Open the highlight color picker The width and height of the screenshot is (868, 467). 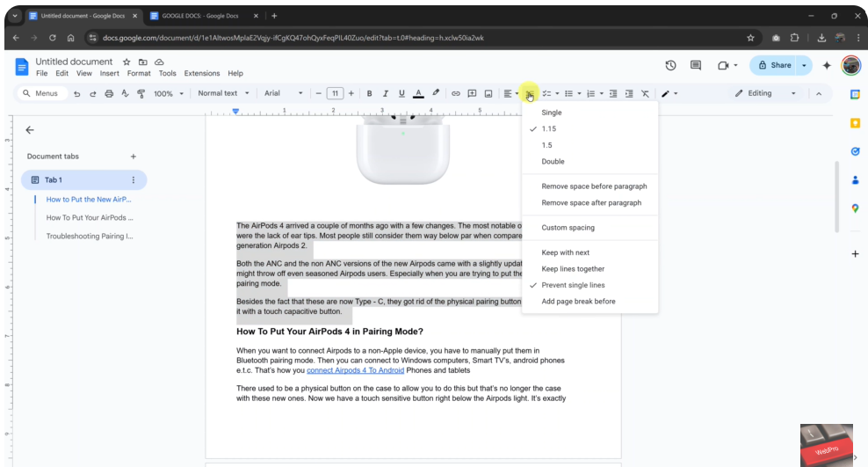click(x=436, y=93)
